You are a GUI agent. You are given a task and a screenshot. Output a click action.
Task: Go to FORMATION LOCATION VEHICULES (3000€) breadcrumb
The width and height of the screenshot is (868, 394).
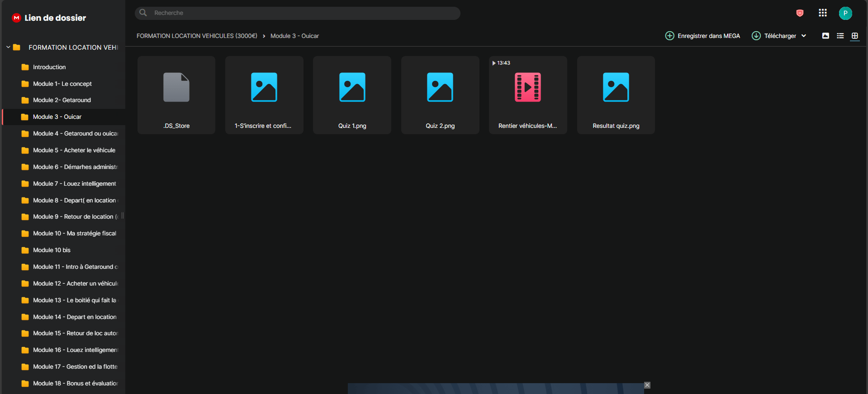pos(197,36)
